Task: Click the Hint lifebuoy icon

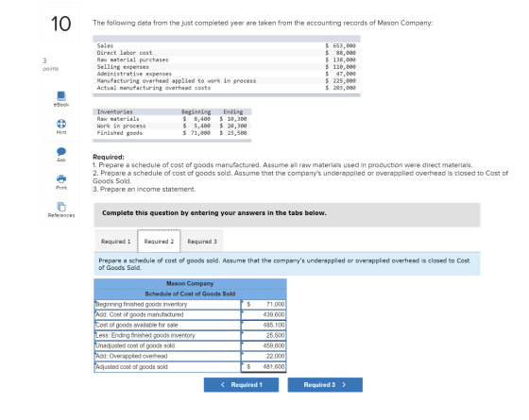Action: coord(61,124)
